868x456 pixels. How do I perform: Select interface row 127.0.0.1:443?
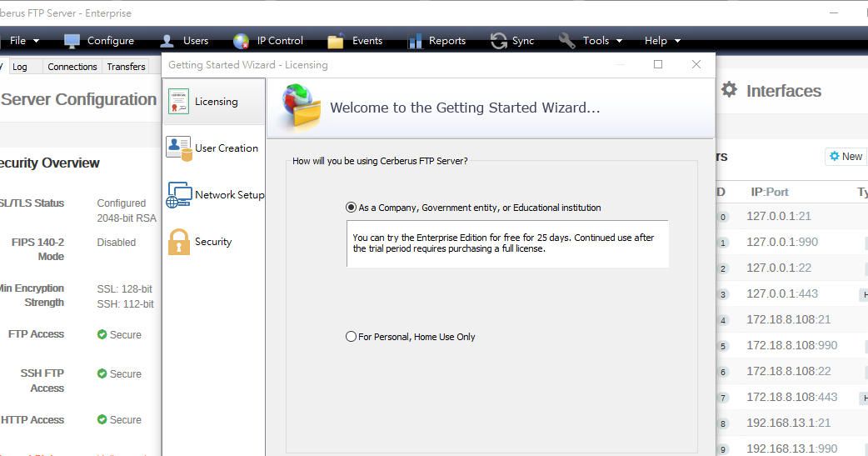coord(791,293)
